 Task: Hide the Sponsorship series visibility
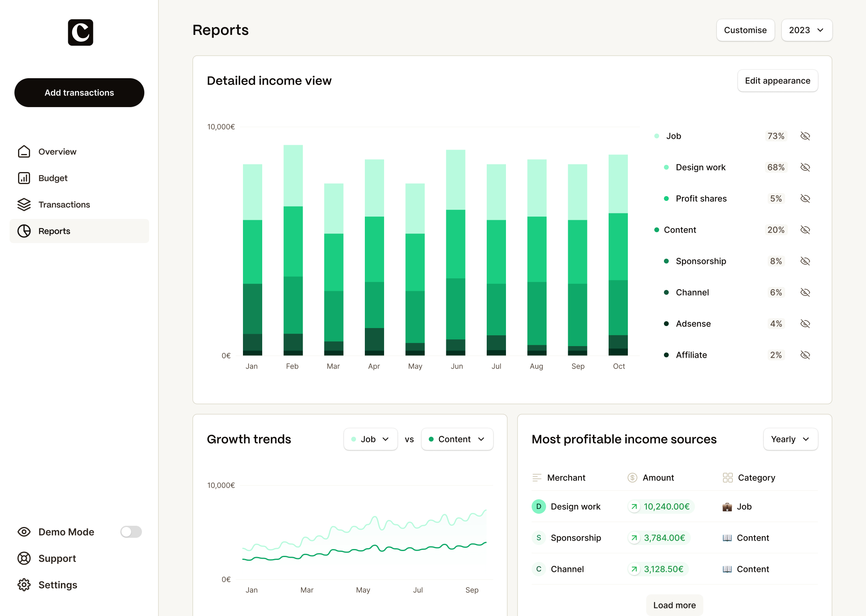pos(805,261)
